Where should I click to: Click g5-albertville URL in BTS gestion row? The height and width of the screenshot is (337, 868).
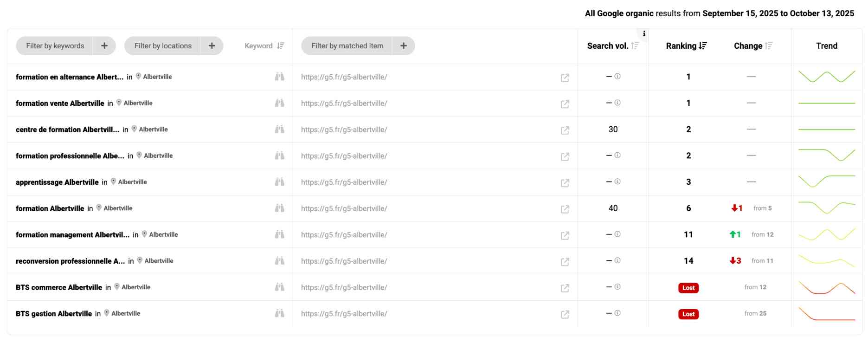coord(344,314)
